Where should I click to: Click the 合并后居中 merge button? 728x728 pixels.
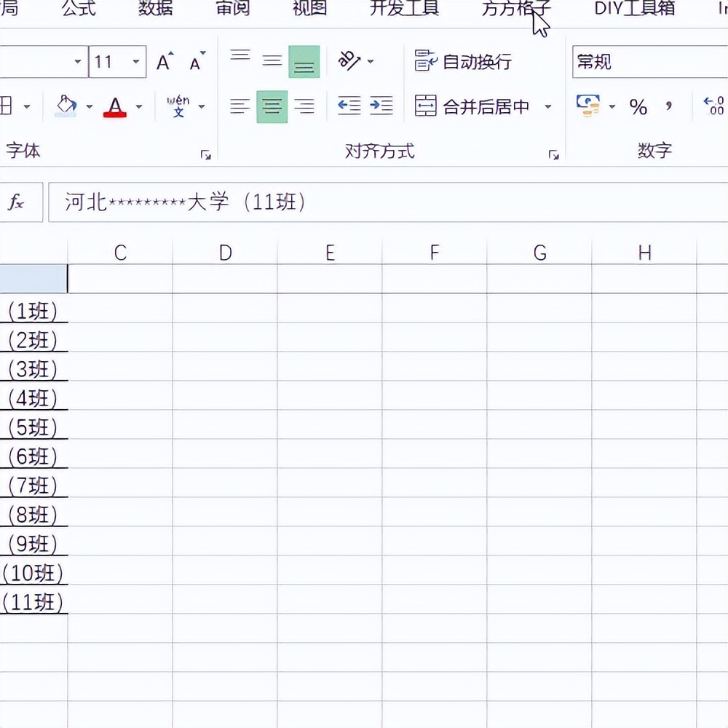473,107
